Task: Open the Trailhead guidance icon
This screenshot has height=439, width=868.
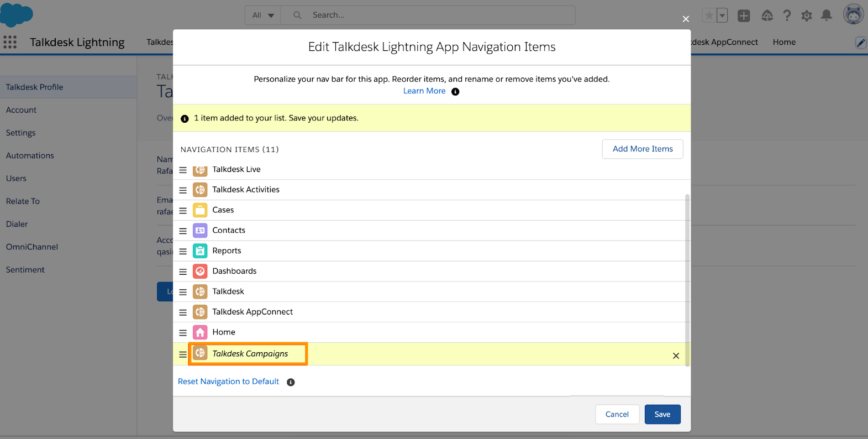Action: (x=767, y=15)
